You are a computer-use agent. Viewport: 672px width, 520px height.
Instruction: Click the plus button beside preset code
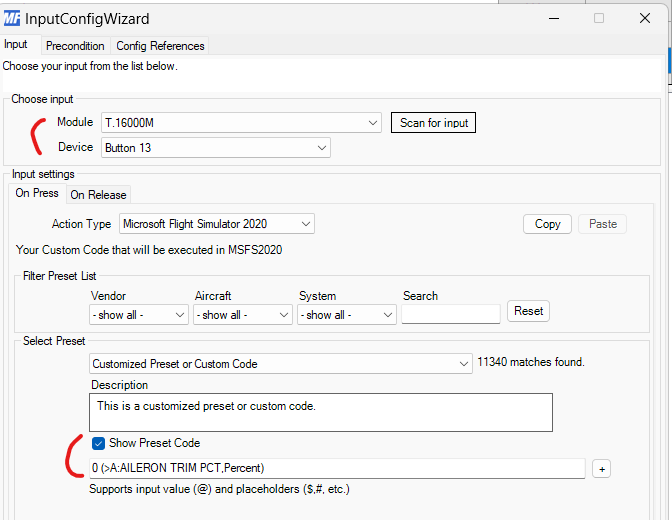point(601,468)
